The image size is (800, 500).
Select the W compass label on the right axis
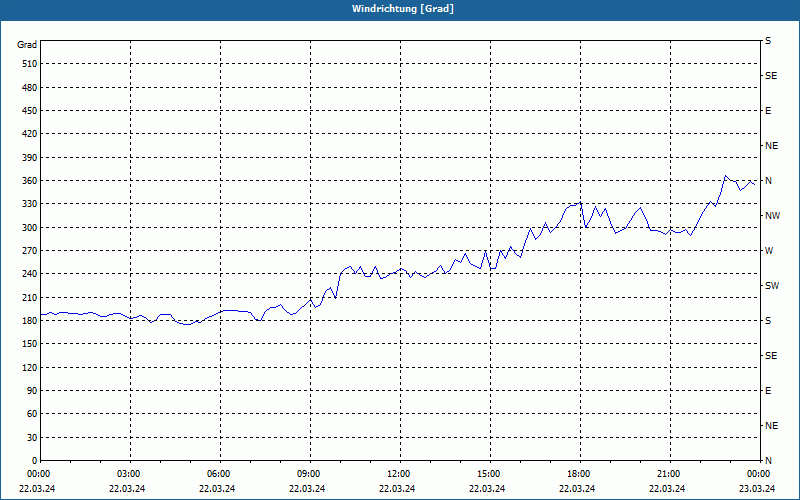[x=769, y=251]
